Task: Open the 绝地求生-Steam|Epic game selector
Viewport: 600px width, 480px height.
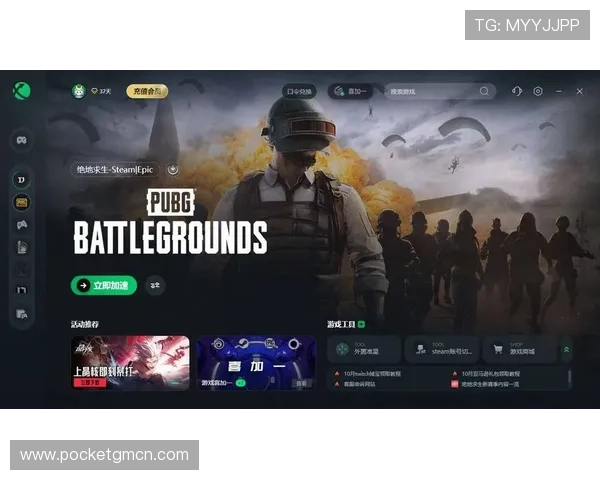Action: pos(113,170)
